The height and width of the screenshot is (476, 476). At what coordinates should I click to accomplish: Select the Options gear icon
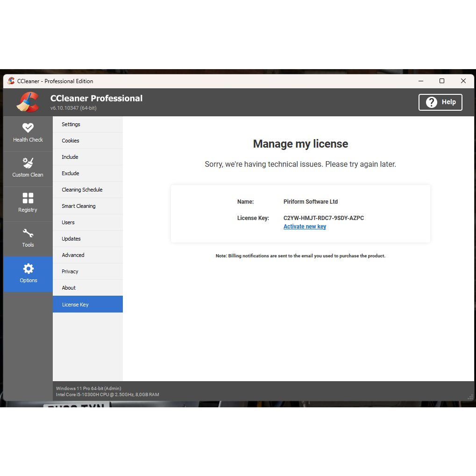[28, 269]
